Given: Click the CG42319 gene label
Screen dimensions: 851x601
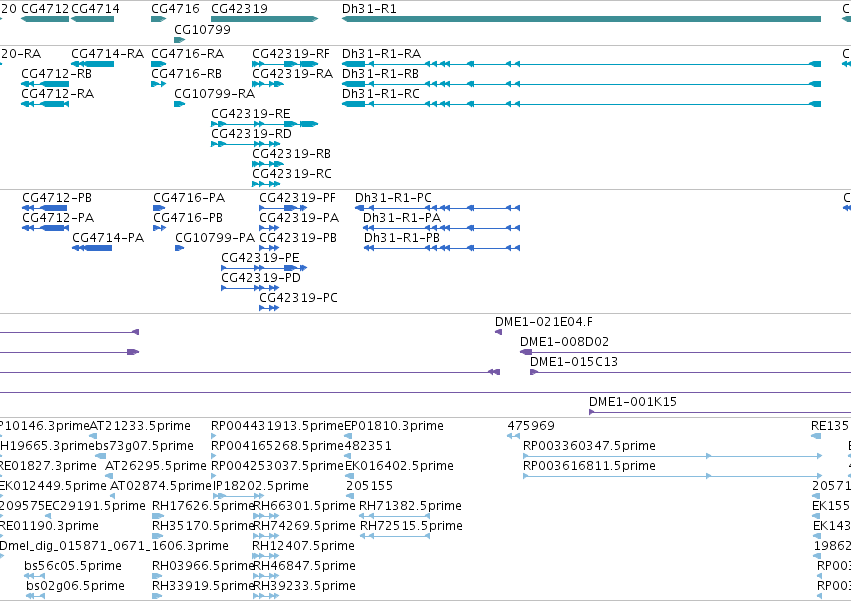Looking at the screenshot, I should (x=239, y=9).
